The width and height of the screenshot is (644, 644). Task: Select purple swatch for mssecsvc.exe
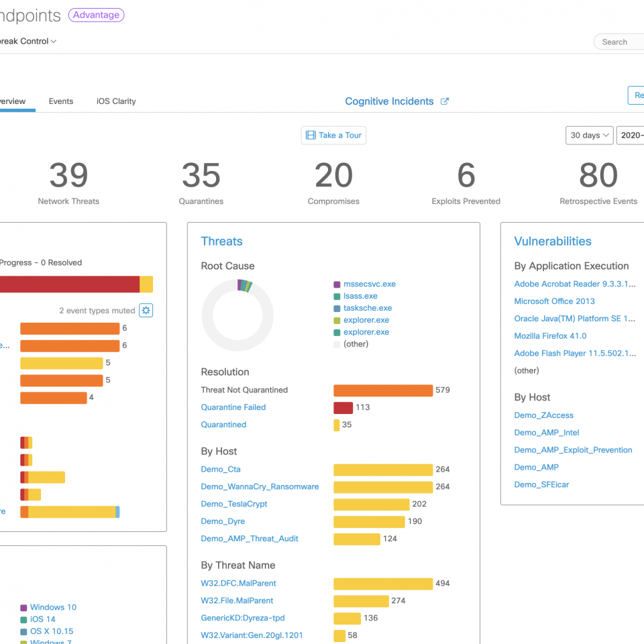337,284
